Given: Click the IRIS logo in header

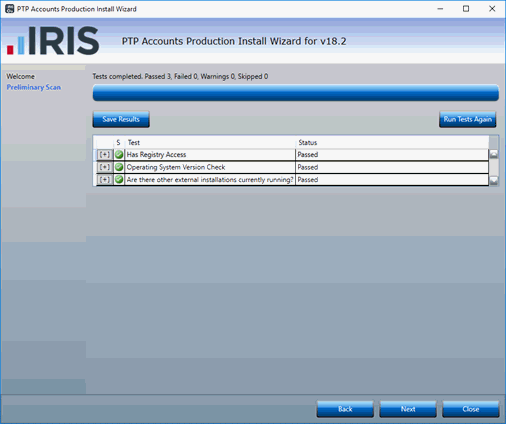Looking at the screenshot, I should [x=53, y=41].
